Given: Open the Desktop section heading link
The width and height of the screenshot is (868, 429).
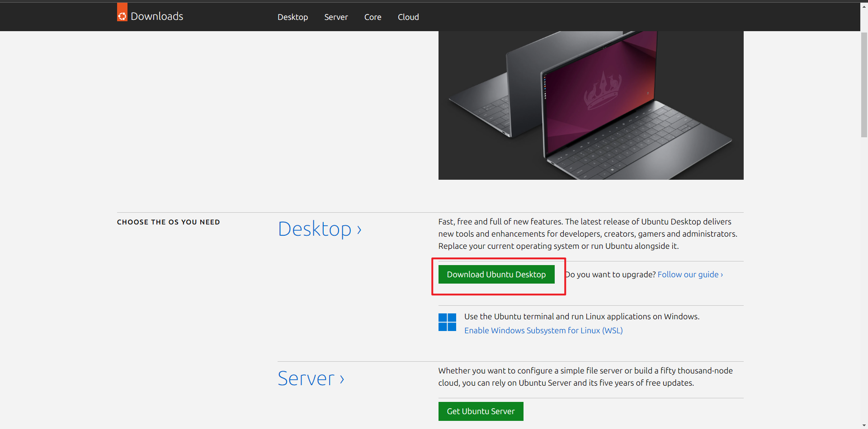Looking at the screenshot, I should [x=314, y=228].
